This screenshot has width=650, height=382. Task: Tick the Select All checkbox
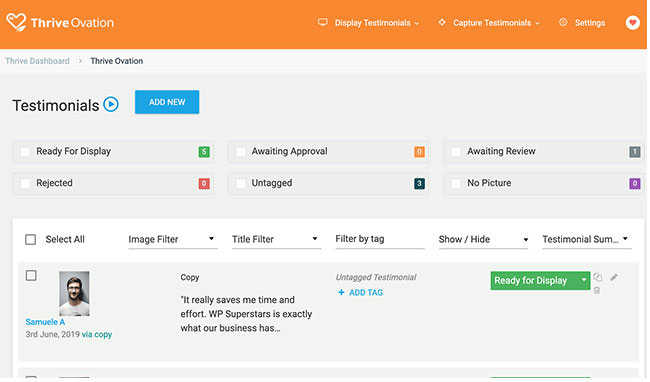click(x=30, y=239)
